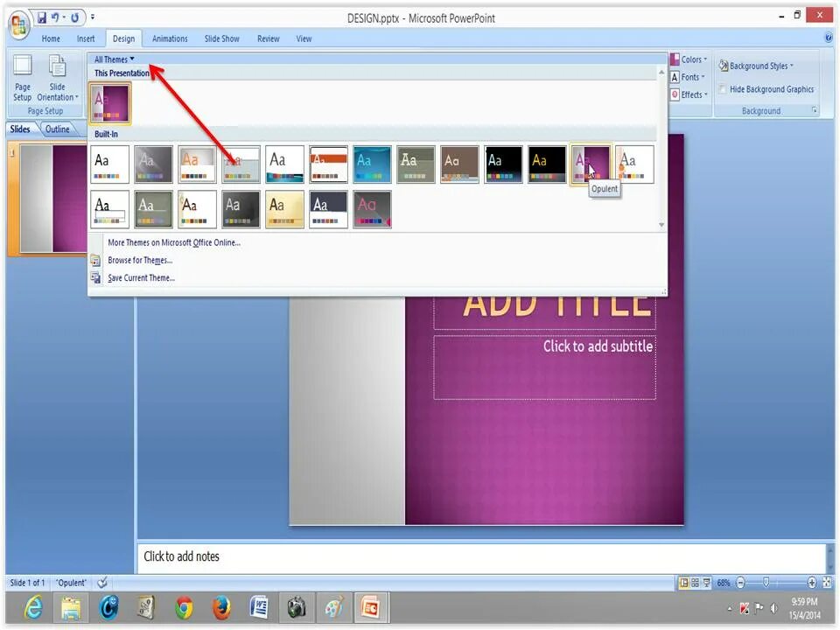The width and height of the screenshot is (840, 630).
Task: Open Page Setup
Action: tap(23, 78)
